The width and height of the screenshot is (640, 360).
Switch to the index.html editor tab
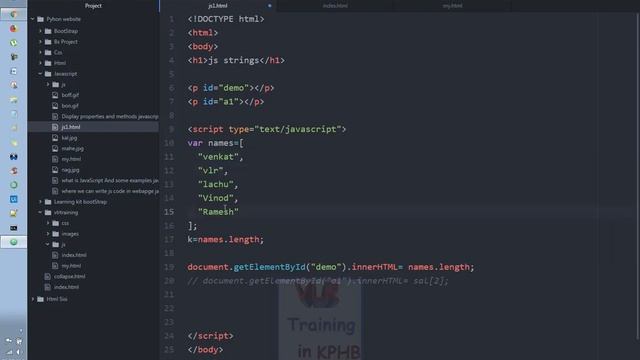point(335,6)
